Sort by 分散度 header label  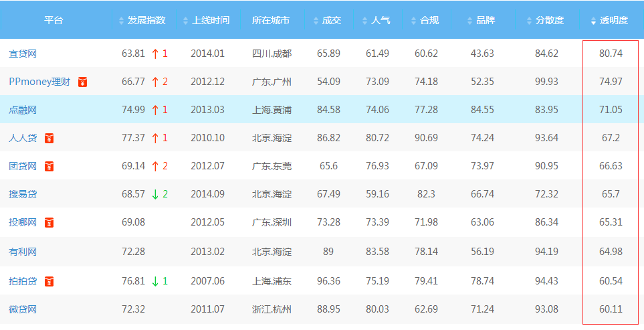[550, 20]
